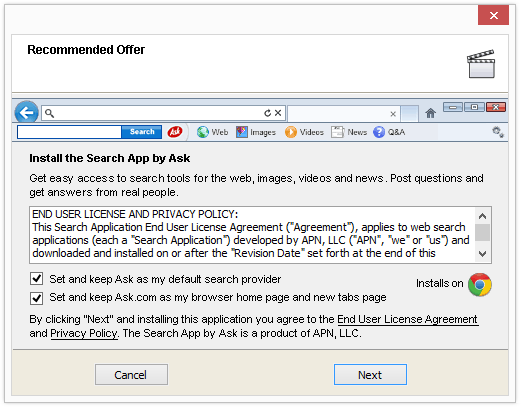Open Videos in the Ask toolbar
Image resolution: width=521 pixels, height=408 pixels.
pos(304,132)
